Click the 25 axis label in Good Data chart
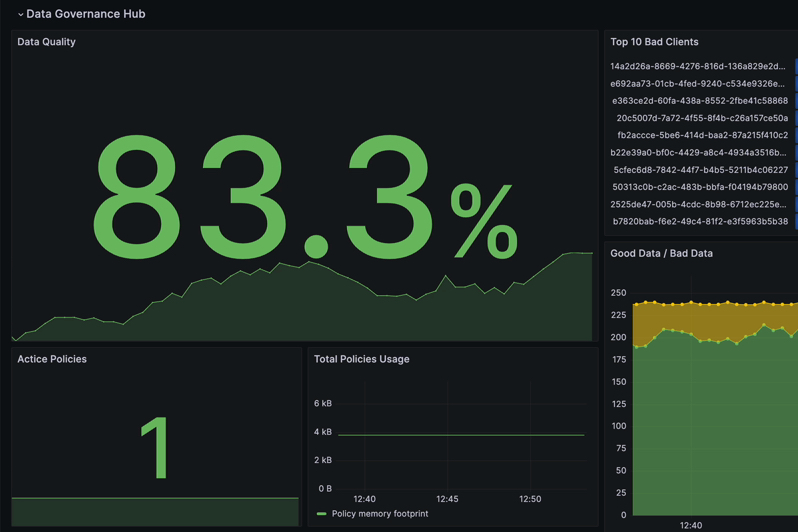Screen dimensions: 798x532 (621, 493)
